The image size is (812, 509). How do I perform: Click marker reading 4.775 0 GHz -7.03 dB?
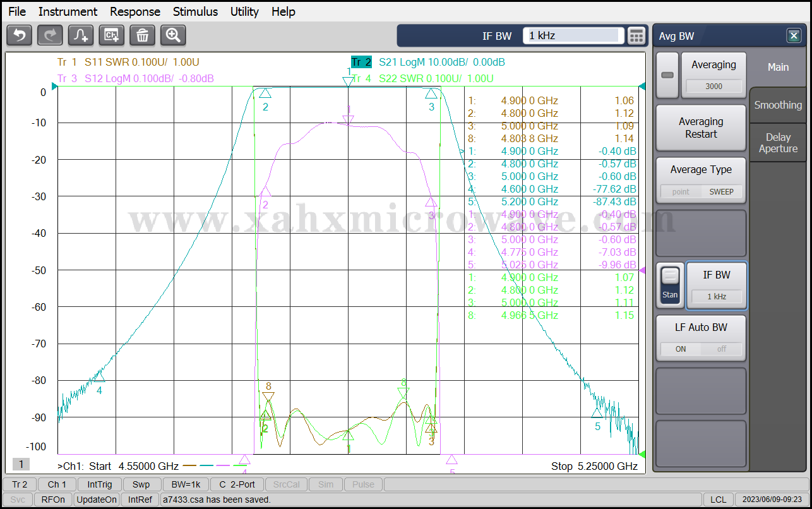552,252
